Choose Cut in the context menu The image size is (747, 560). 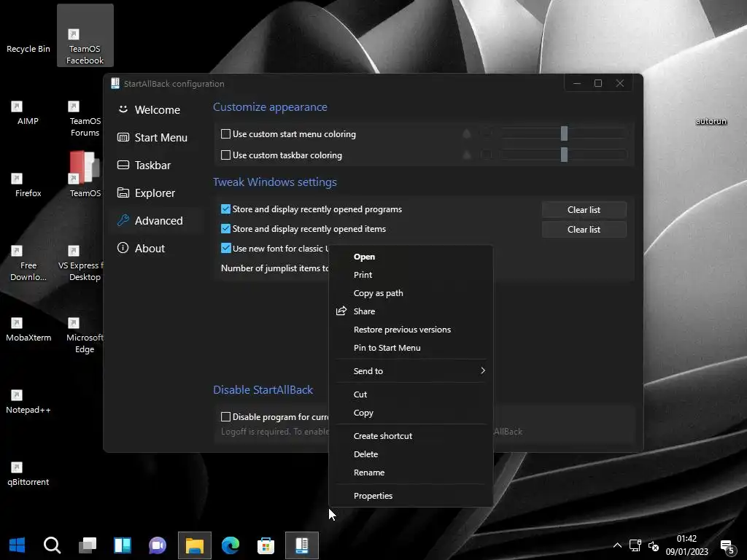tap(411, 394)
